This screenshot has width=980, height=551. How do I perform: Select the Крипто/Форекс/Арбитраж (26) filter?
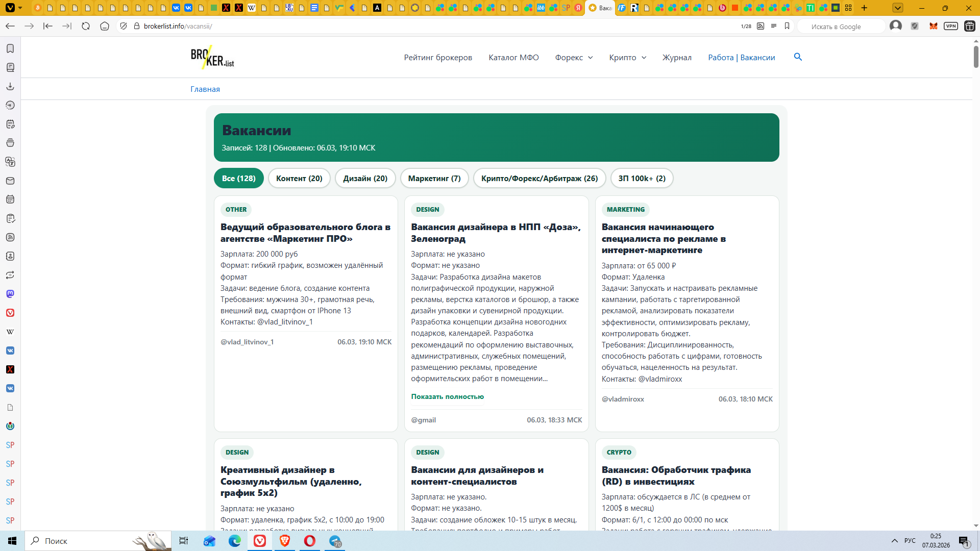tap(539, 178)
